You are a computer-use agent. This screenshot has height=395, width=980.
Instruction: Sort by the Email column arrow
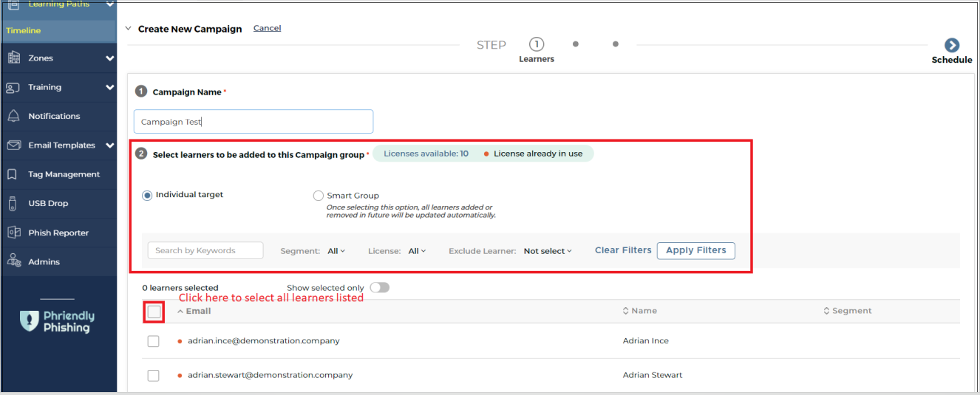[x=180, y=311]
